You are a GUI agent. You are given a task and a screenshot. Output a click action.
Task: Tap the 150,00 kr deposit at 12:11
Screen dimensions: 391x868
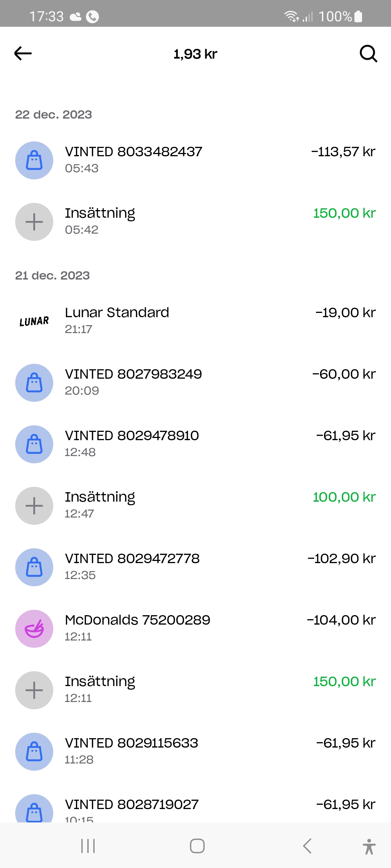(344, 682)
